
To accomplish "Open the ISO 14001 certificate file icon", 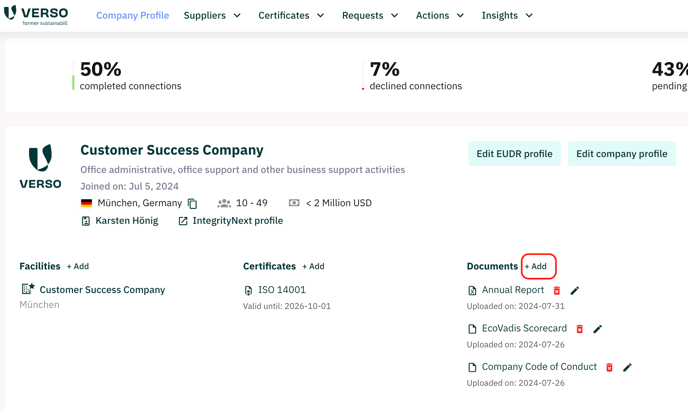I will [248, 290].
